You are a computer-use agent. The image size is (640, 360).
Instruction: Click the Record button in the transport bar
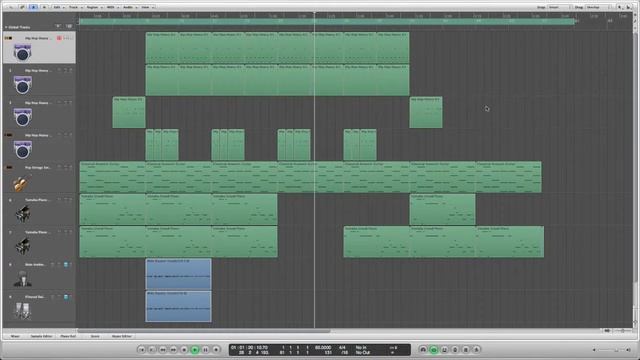[216, 350]
